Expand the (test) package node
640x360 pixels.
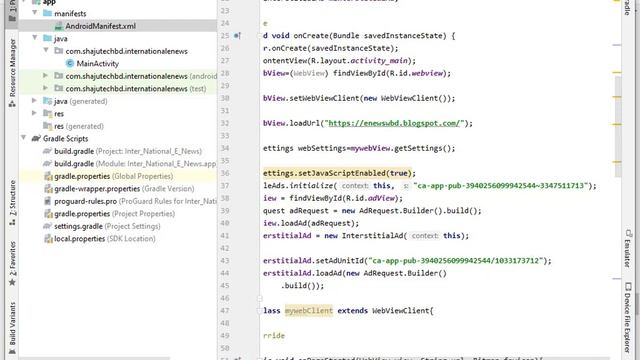tap(46, 88)
